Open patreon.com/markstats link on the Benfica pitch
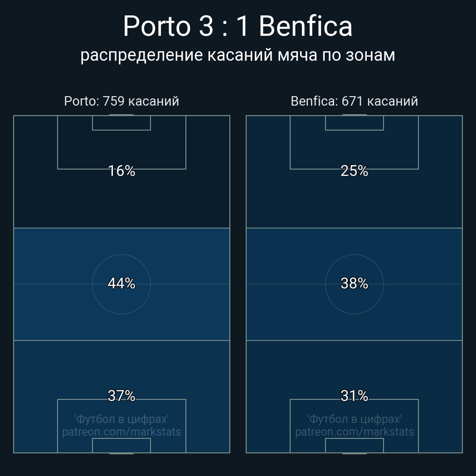 (x=354, y=432)
